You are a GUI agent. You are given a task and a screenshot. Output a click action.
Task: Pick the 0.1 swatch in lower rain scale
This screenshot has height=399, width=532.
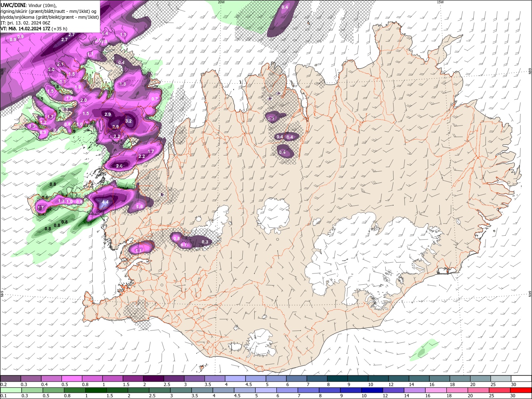11,390
